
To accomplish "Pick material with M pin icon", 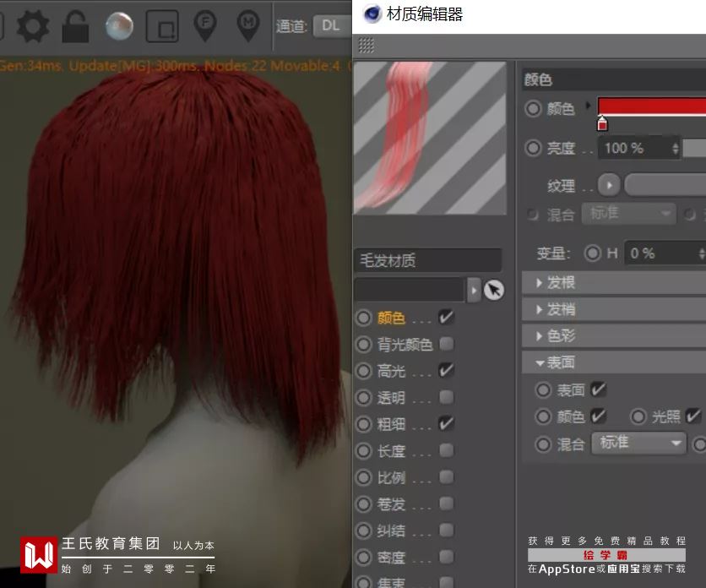I will click(248, 26).
